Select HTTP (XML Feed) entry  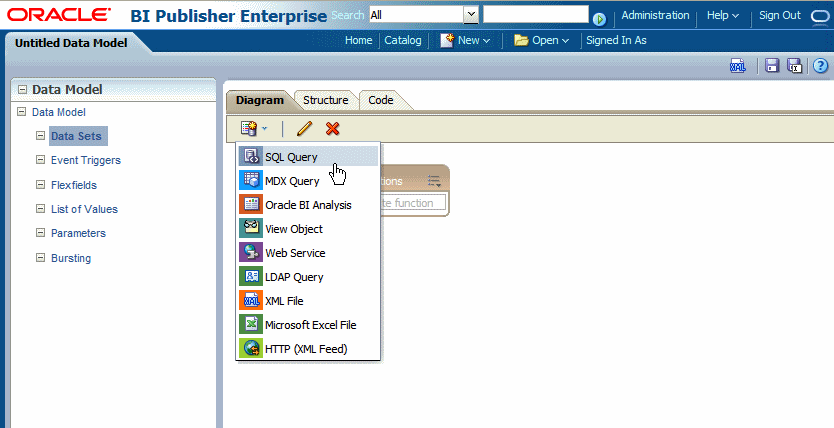coord(308,348)
